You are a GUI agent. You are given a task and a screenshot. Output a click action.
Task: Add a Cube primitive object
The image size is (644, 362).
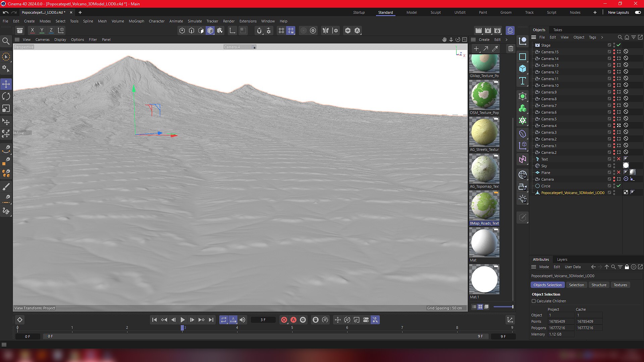pos(523,69)
